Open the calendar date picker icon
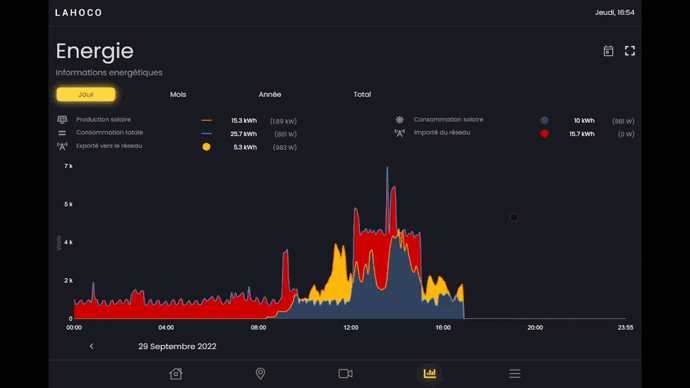690x388 pixels. [x=608, y=51]
